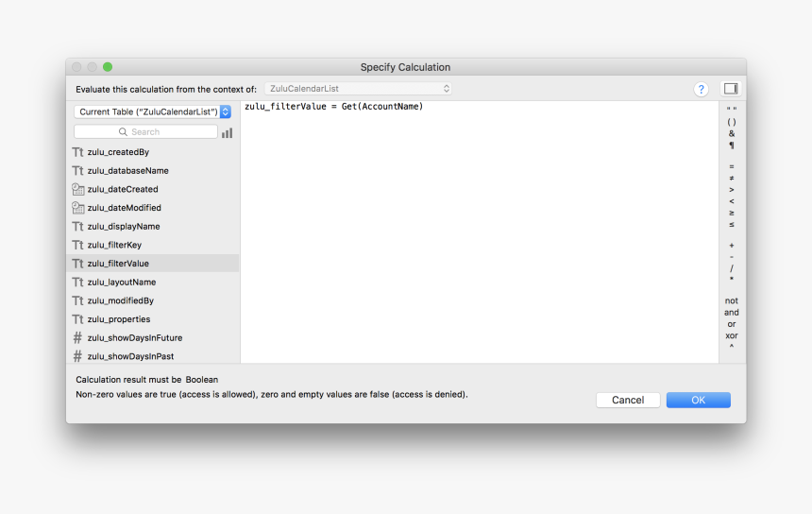Insert the 'xor' logical operator

[x=731, y=335]
